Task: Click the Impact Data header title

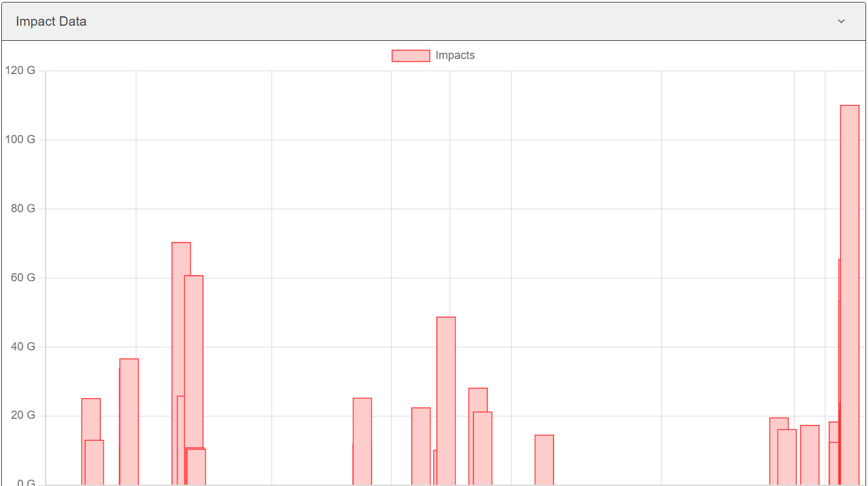Action: pos(51,21)
